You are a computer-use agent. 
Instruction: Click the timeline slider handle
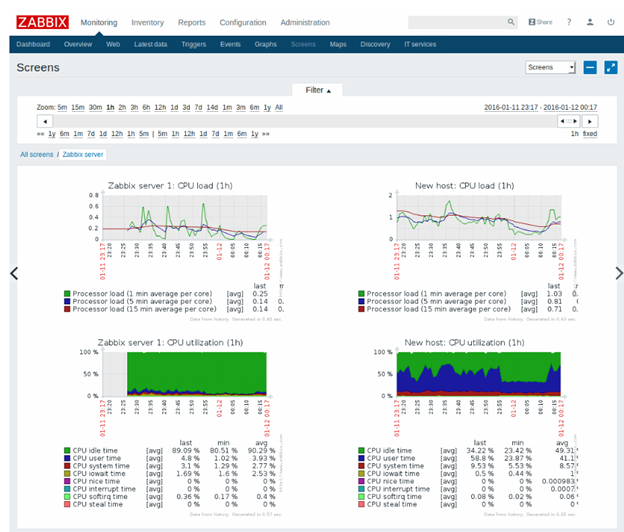569,121
